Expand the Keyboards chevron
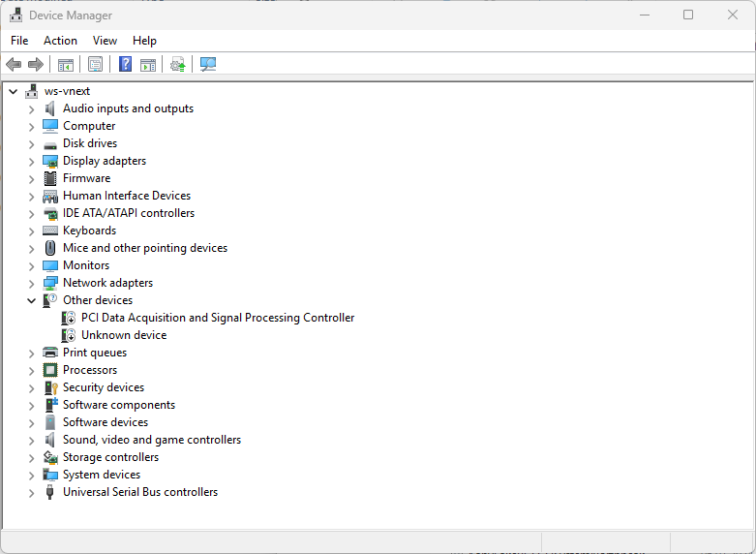Viewport: 756px width, 554px height. [x=31, y=231]
